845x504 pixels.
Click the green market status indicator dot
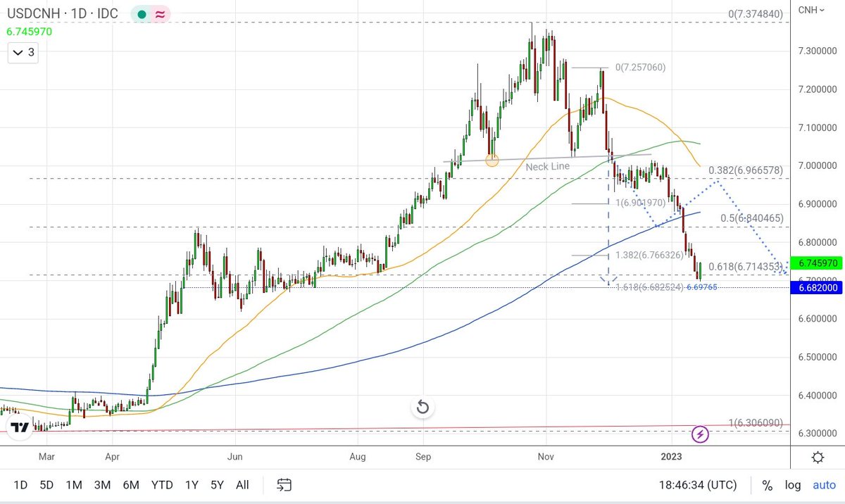coord(143,13)
